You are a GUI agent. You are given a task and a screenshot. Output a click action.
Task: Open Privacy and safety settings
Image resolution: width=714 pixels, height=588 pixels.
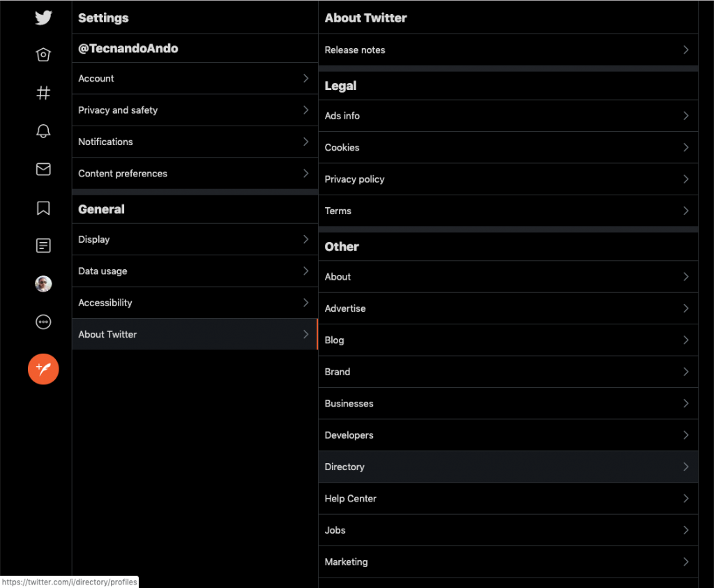tap(195, 110)
